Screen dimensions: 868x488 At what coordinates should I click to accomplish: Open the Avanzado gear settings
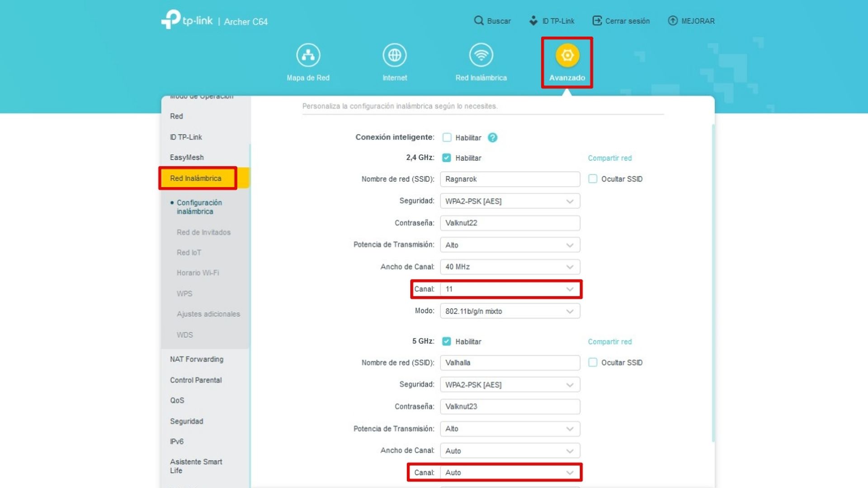(x=566, y=55)
